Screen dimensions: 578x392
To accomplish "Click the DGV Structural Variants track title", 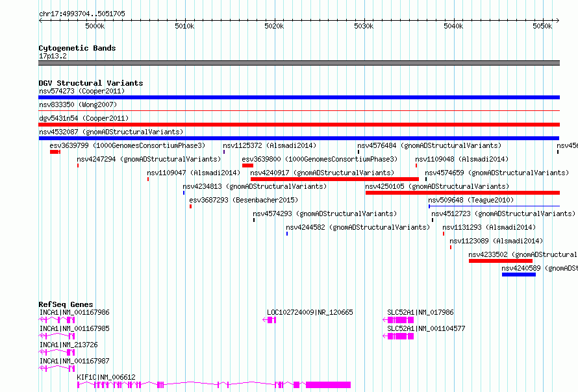I will 91,83.
